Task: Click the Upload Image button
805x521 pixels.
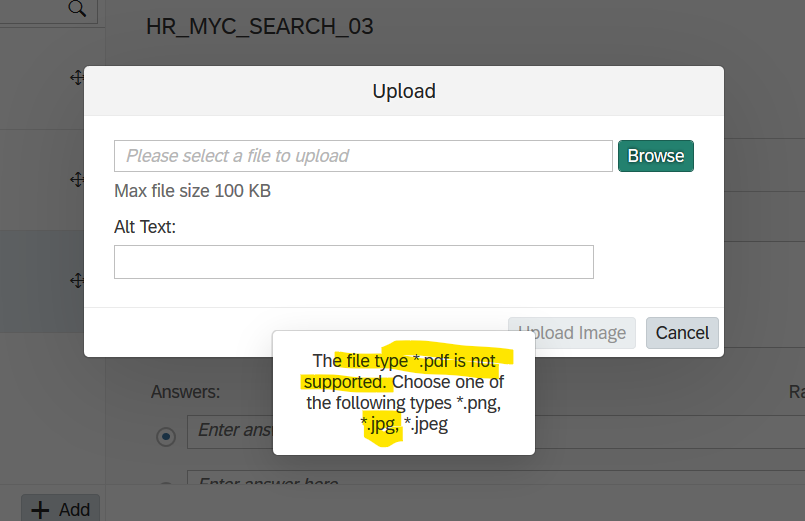Action: (x=571, y=333)
